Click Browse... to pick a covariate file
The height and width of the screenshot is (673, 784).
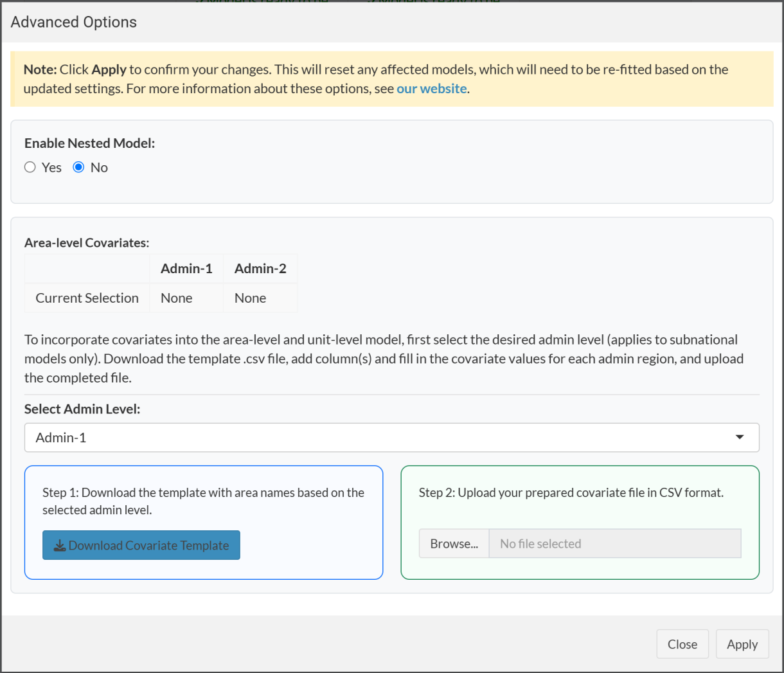pos(454,544)
